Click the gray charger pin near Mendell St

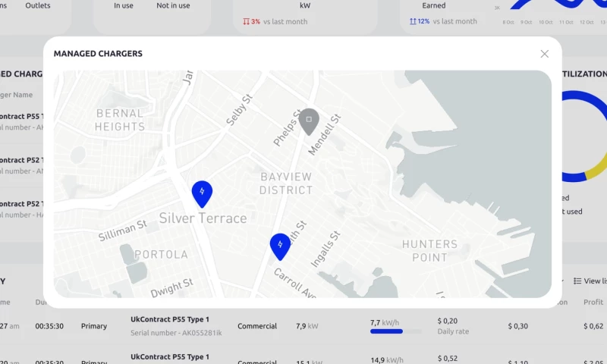pos(308,121)
